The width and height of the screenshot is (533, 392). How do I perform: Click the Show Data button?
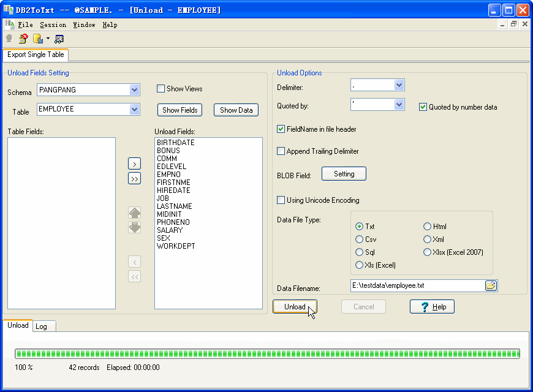tap(236, 110)
